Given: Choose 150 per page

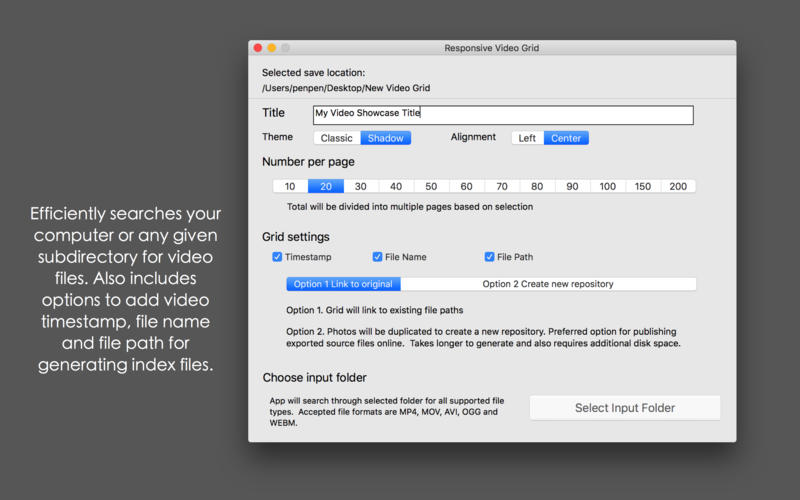Looking at the screenshot, I should pos(643,186).
